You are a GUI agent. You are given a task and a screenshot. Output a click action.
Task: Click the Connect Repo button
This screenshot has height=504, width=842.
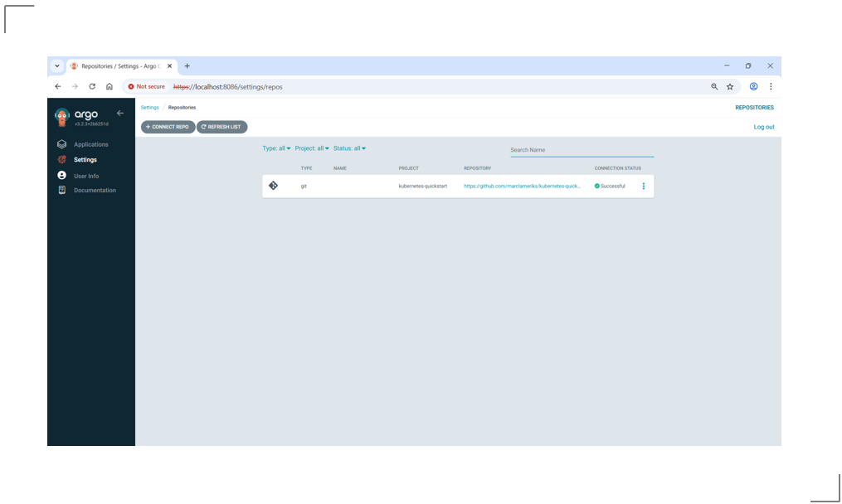[x=167, y=127]
